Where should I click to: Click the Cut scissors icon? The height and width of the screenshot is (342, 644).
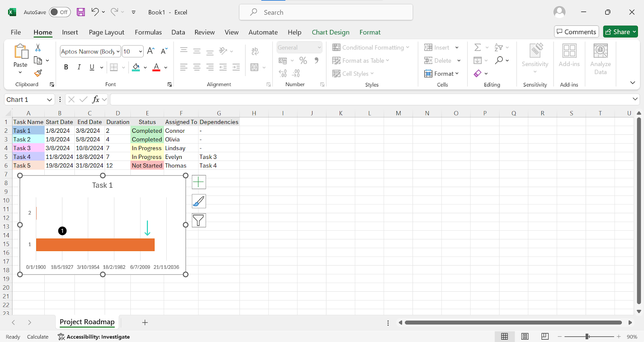(38, 47)
